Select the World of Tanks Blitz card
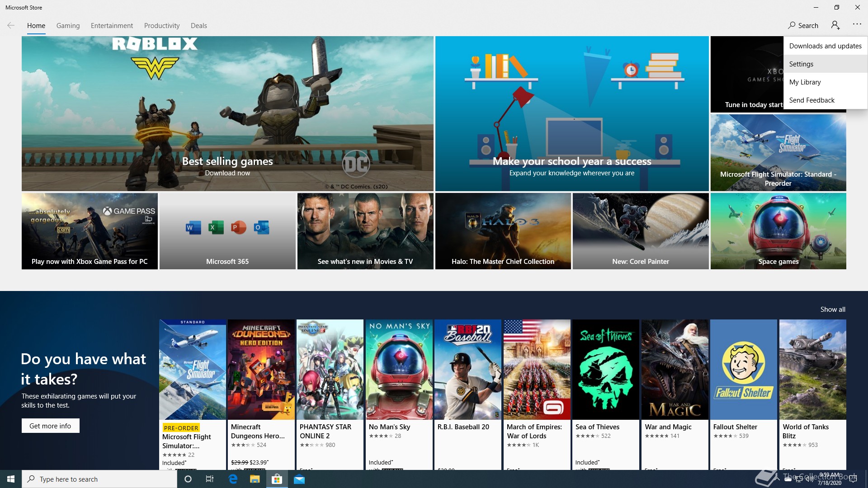Screen dimensions: 868x488 tap(813, 394)
